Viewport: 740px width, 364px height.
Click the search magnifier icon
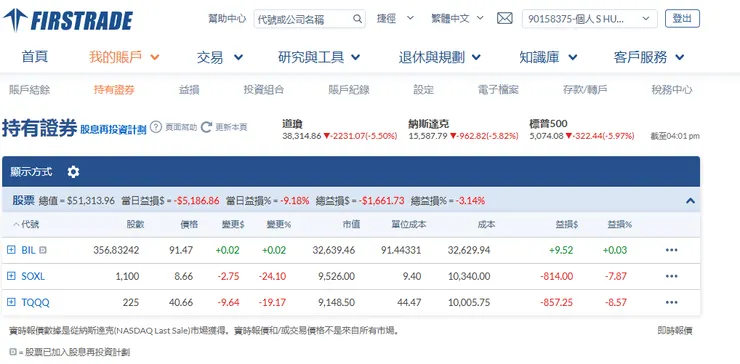tap(357, 19)
